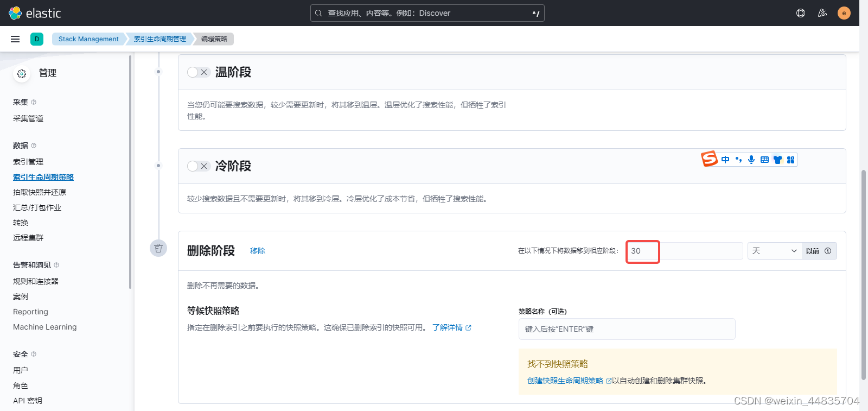The image size is (868, 411).
Task: Click Sogou input method S logo
Action: (x=709, y=159)
